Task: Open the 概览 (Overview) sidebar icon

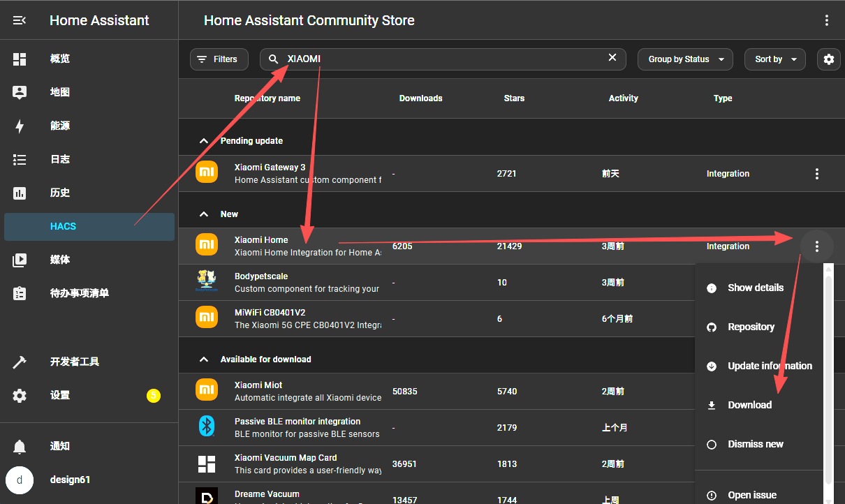Action: point(19,59)
